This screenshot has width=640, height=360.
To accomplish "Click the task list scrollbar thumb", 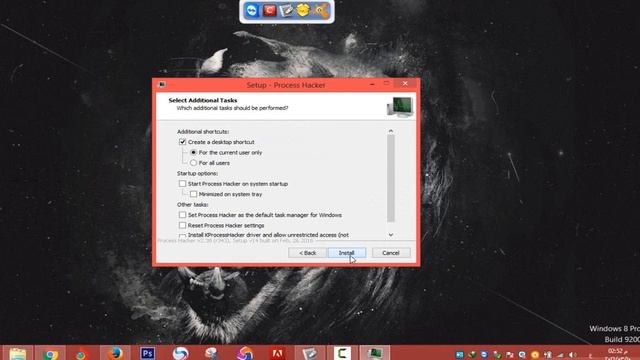I will coord(391,178).
